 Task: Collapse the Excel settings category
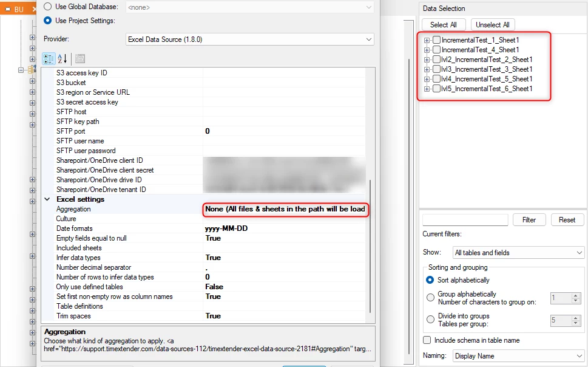click(x=47, y=199)
